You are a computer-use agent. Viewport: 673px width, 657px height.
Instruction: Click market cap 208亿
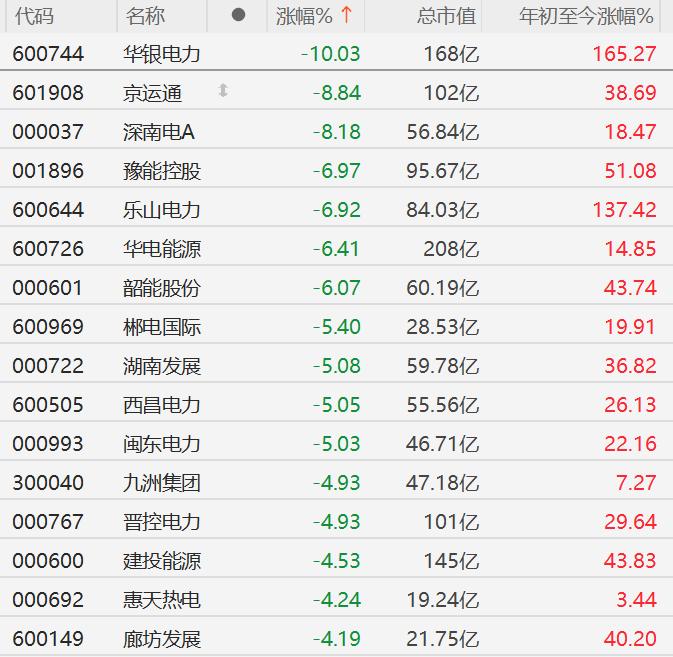click(x=451, y=249)
